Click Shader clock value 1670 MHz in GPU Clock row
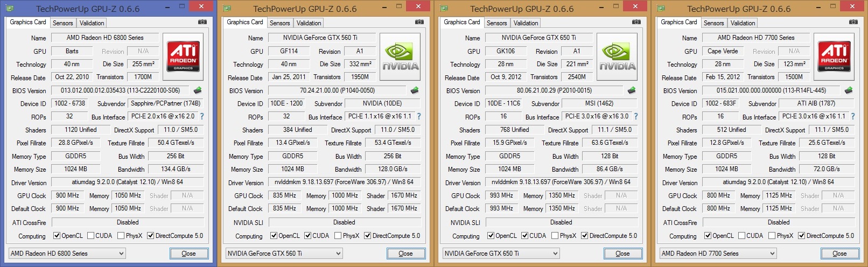The height and width of the screenshot is (267, 868). (404, 195)
